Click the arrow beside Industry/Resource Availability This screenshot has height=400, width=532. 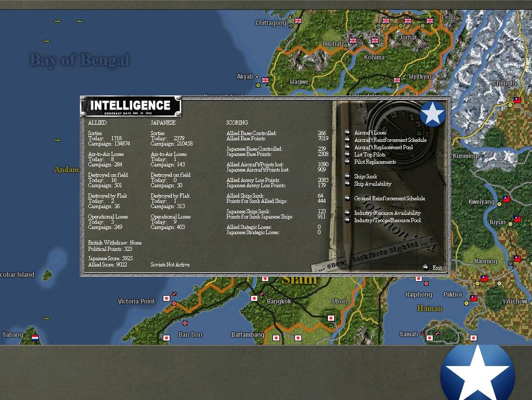pyautogui.click(x=347, y=213)
